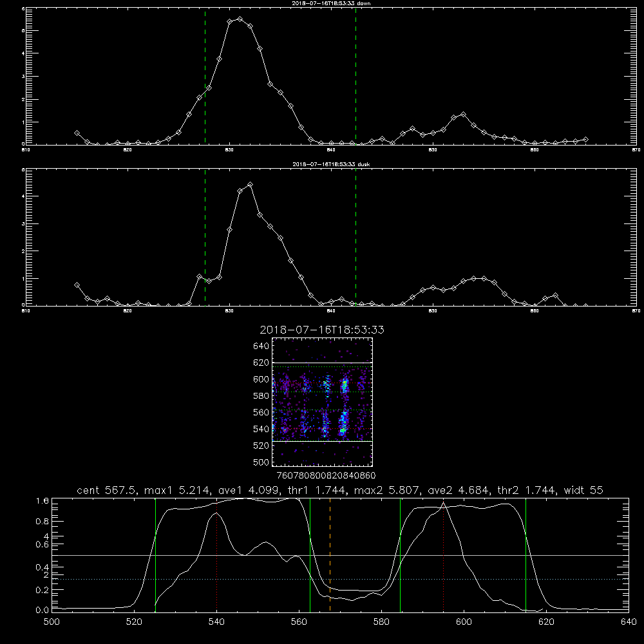644x644 pixels.
Task: Select the 'widt 55' value in stats line
Action: (x=583, y=490)
